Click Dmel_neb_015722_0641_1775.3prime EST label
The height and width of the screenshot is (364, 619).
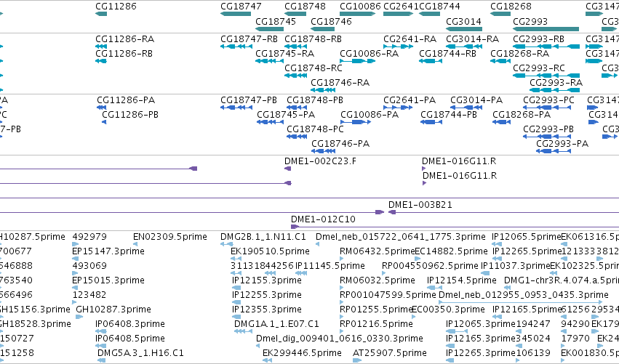pyautogui.click(x=401, y=237)
